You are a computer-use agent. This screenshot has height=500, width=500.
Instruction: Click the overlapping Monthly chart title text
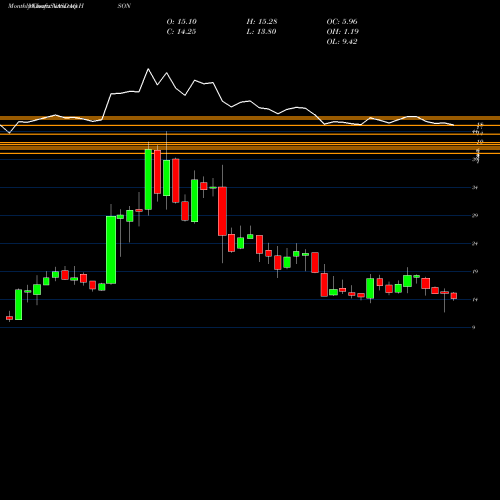(46, 6)
